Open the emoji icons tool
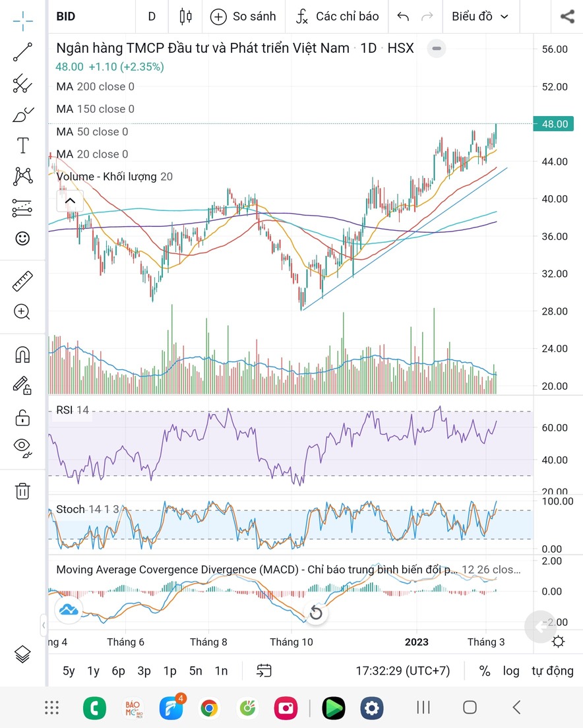Viewport: 583px width, 728px height. point(22,239)
